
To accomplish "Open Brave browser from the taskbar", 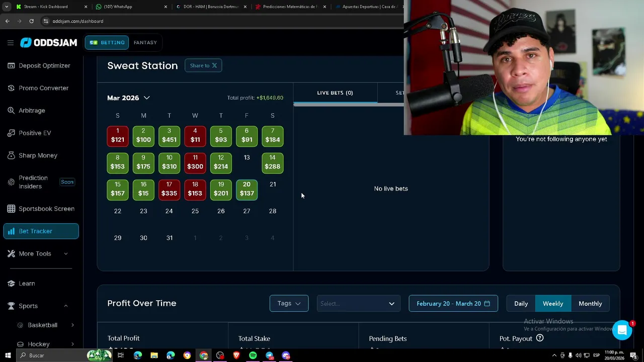I will (x=236, y=355).
